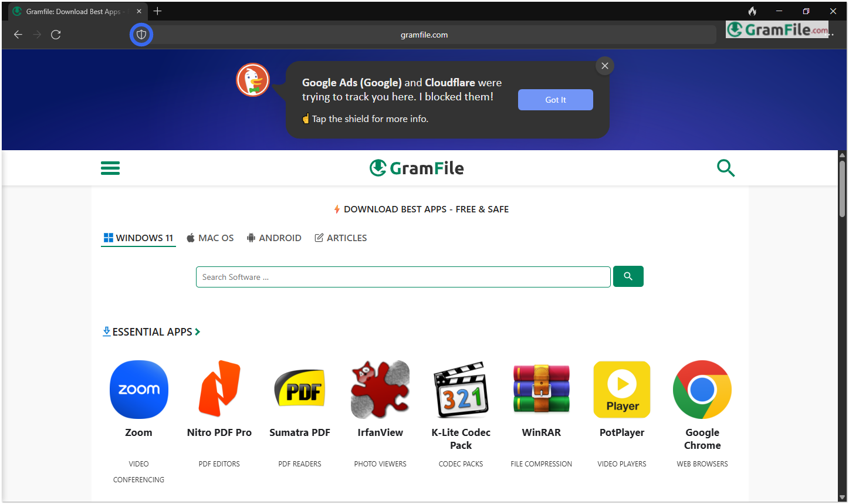Click the Got It button
Screen dimensions: 849x504
[x=555, y=100]
